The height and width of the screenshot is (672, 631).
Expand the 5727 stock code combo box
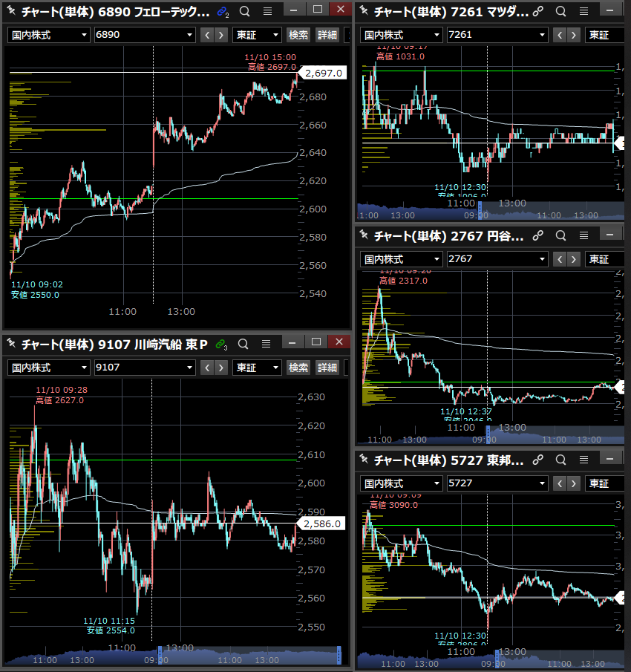542,484
